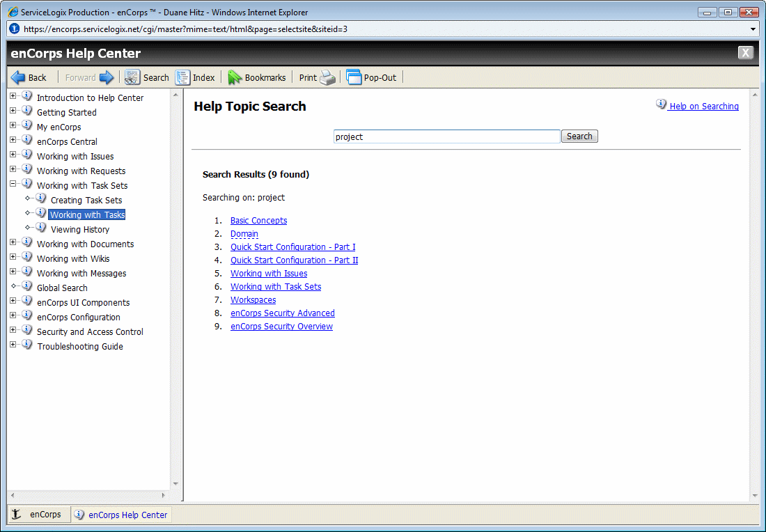Click the info icon next to Getting Started

(x=27, y=111)
